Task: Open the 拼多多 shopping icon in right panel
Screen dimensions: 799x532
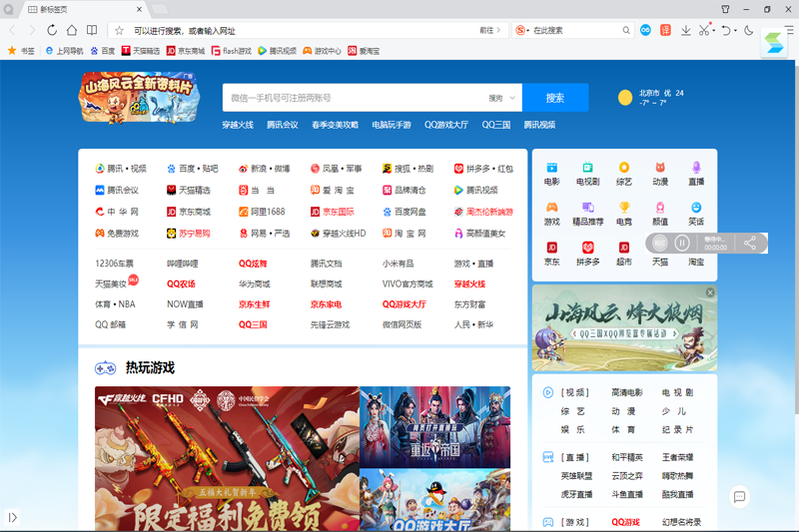Action: pyautogui.click(x=588, y=255)
